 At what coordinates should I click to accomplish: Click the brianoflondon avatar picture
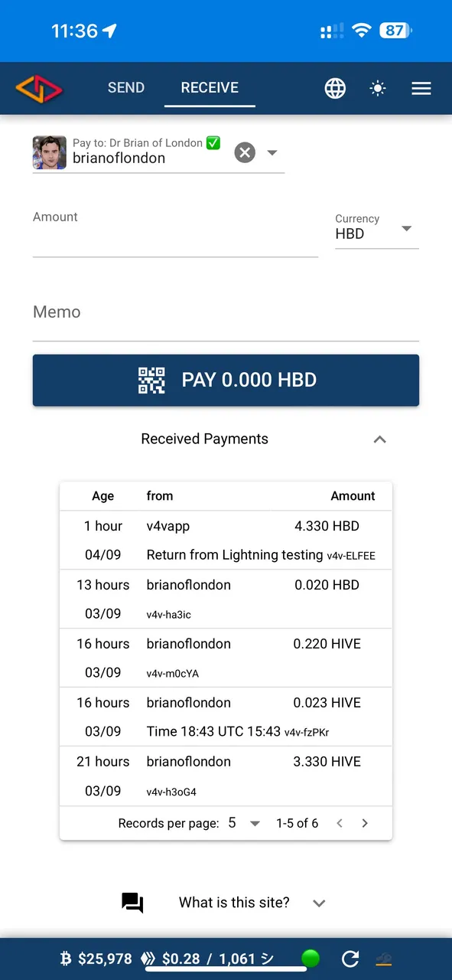pos(50,152)
